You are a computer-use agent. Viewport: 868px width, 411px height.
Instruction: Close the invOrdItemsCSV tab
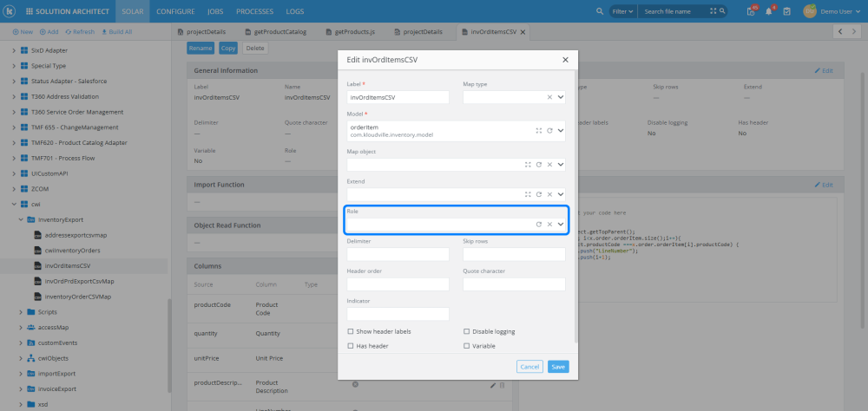point(523,32)
